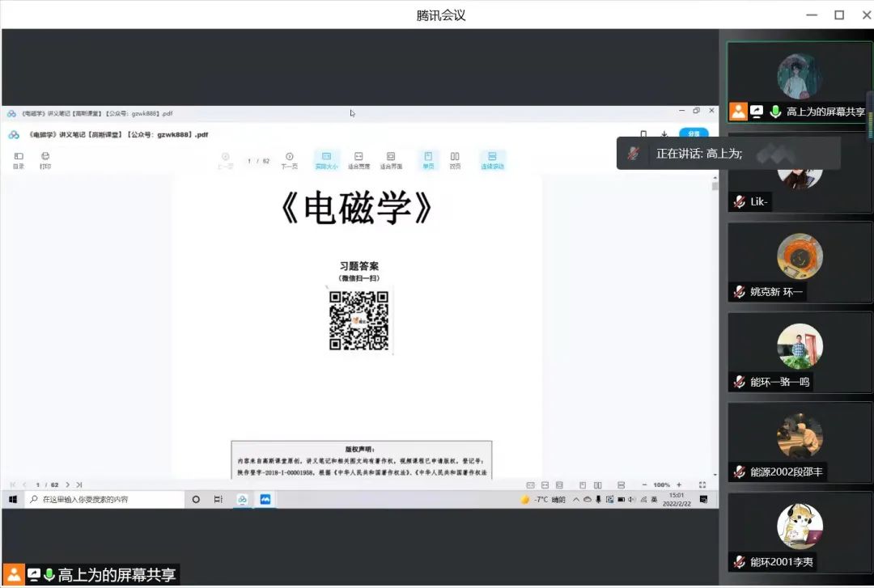Viewport: 874px width, 588px height.
Task: Go to 下一页 (next page) in toolbar
Action: 289,160
